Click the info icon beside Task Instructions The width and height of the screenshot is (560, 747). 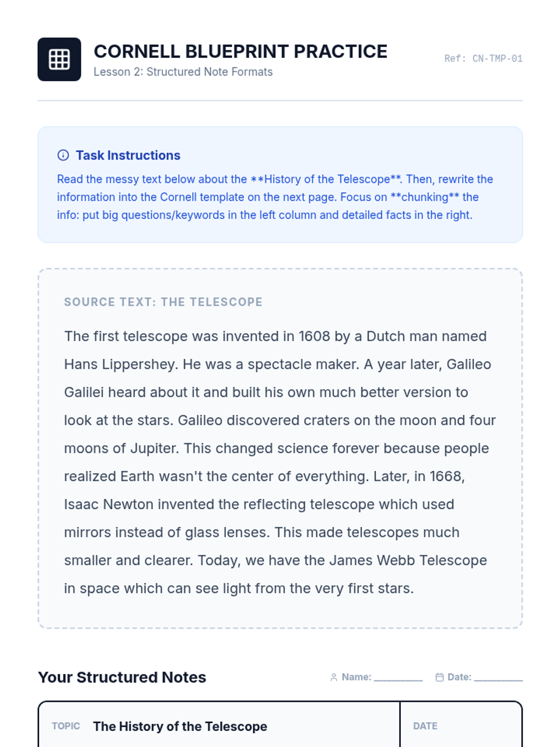[x=63, y=155]
